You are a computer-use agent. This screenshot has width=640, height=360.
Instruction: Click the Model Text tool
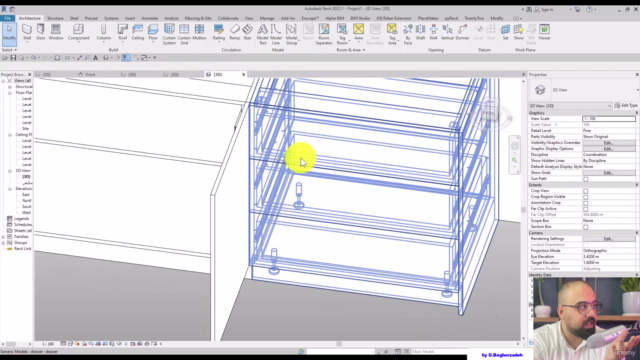pyautogui.click(x=262, y=34)
